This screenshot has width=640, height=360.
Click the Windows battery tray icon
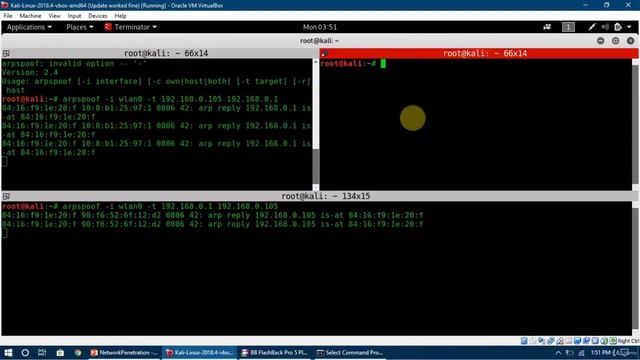coord(569,353)
